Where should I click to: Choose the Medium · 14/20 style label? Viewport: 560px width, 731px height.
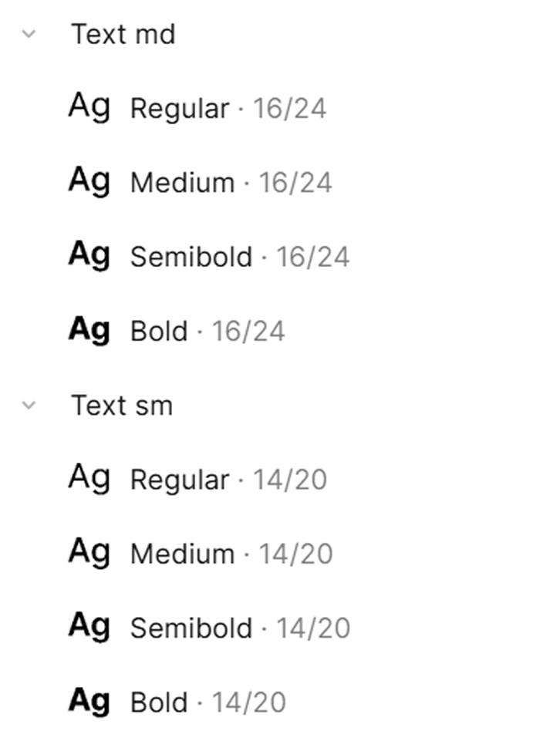point(231,554)
